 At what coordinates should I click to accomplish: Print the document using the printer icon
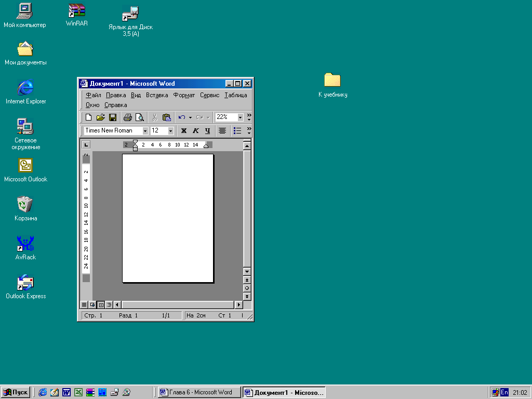[x=128, y=117]
